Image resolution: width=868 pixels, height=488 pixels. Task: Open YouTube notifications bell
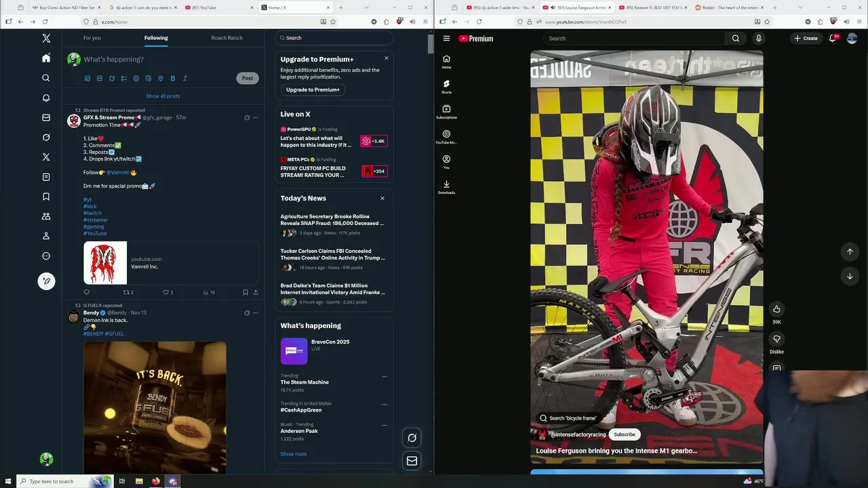833,39
